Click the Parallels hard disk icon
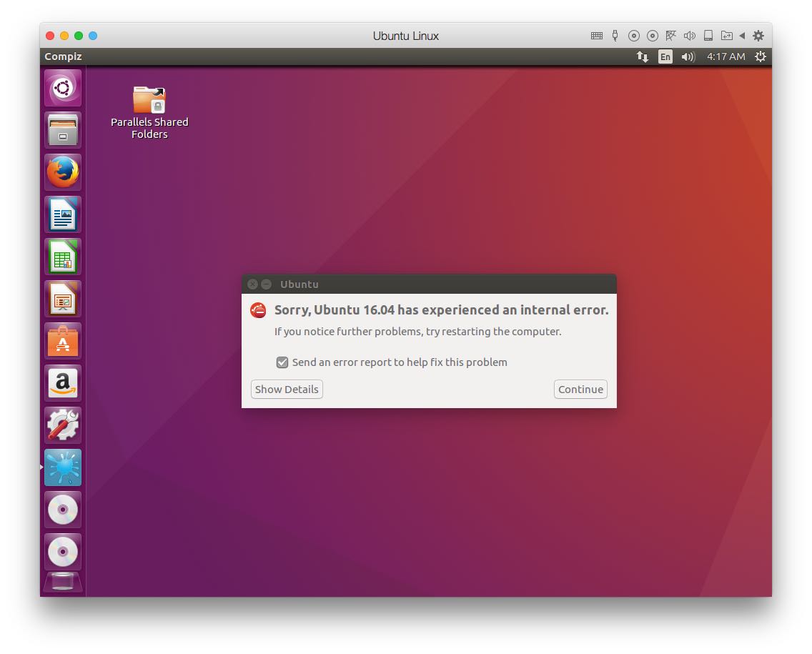 click(708, 36)
